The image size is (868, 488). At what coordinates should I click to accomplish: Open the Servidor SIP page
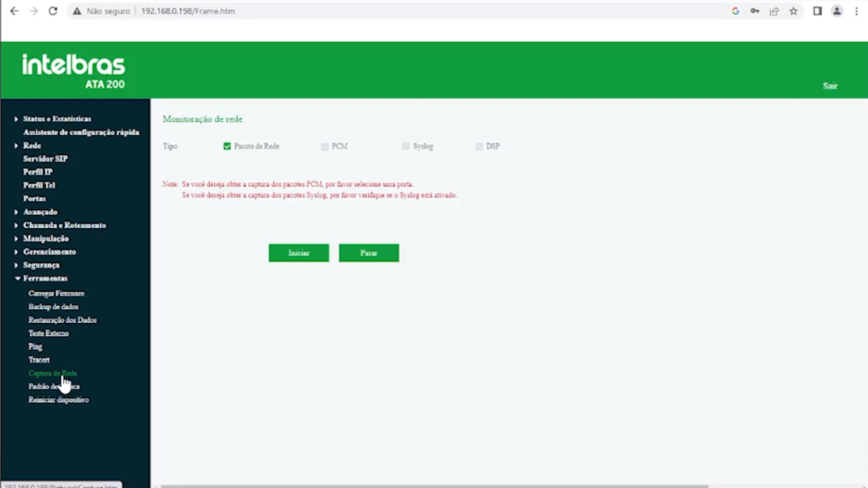pos(45,159)
